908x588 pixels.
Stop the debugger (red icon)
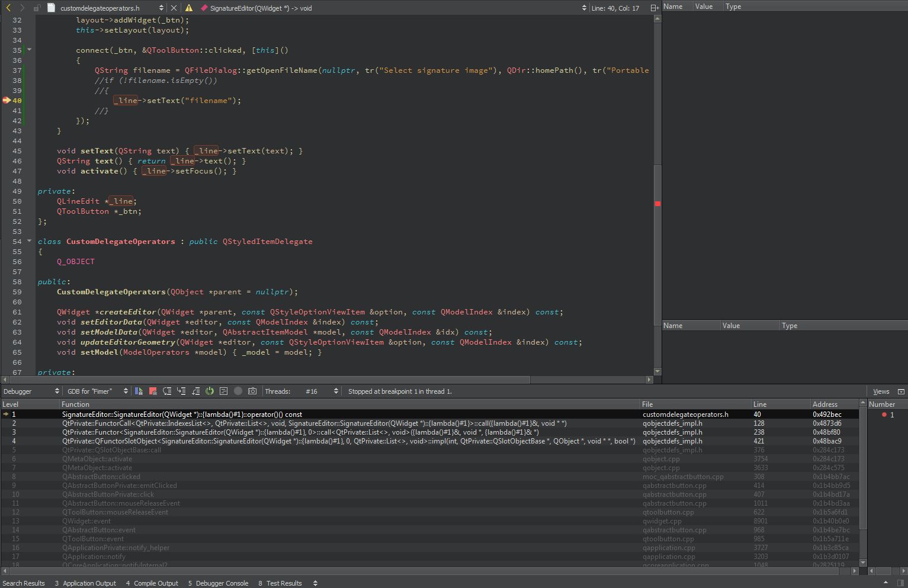(x=153, y=391)
